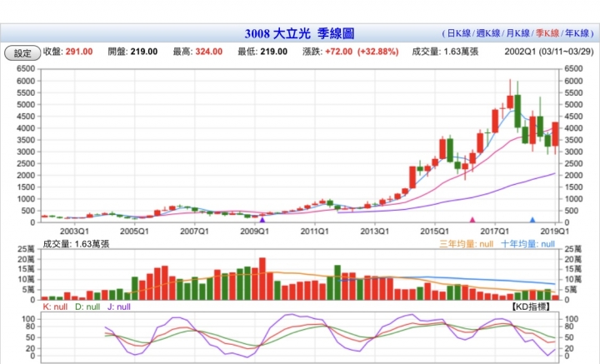Click the 2003Q1 axis label

pyautogui.click(x=74, y=232)
